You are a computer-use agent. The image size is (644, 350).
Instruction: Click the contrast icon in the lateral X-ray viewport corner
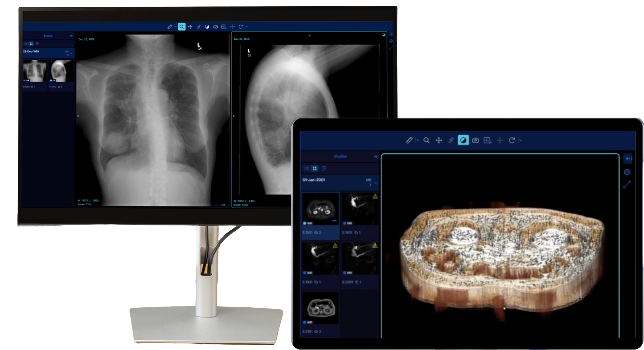[x=383, y=35]
